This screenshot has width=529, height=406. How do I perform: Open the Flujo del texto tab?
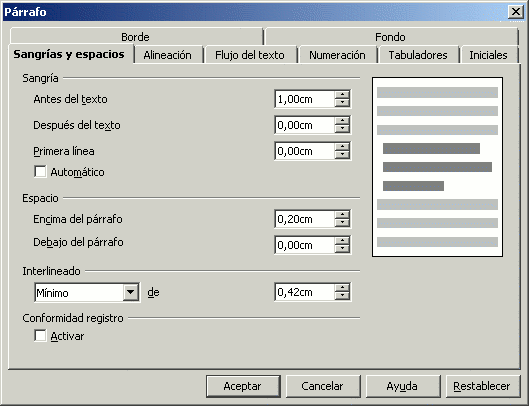coord(250,55)
